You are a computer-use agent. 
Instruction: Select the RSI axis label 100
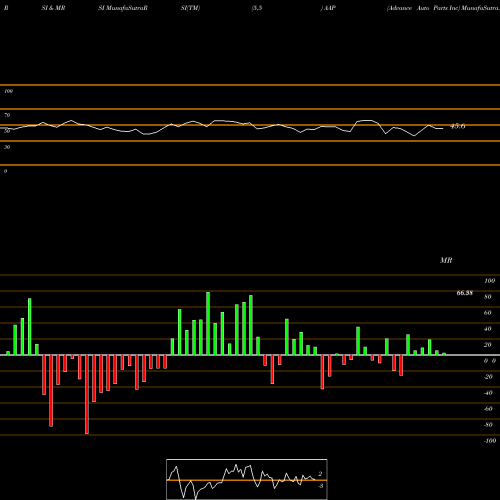(9, 91)
